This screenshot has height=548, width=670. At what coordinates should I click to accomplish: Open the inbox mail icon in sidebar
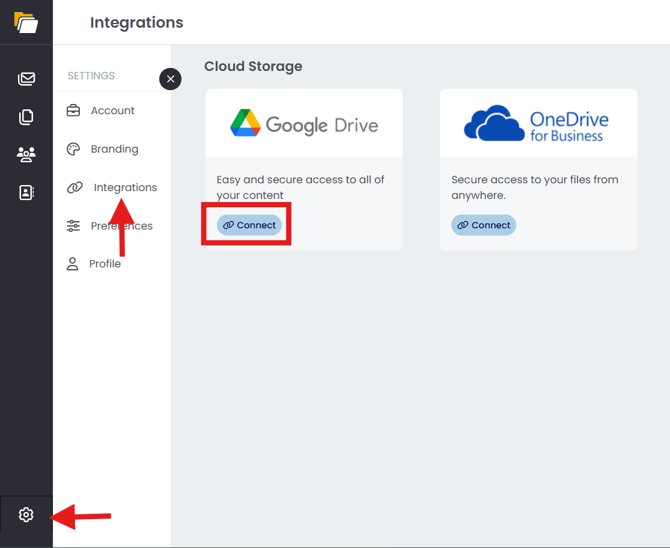[x=26, y=79]
